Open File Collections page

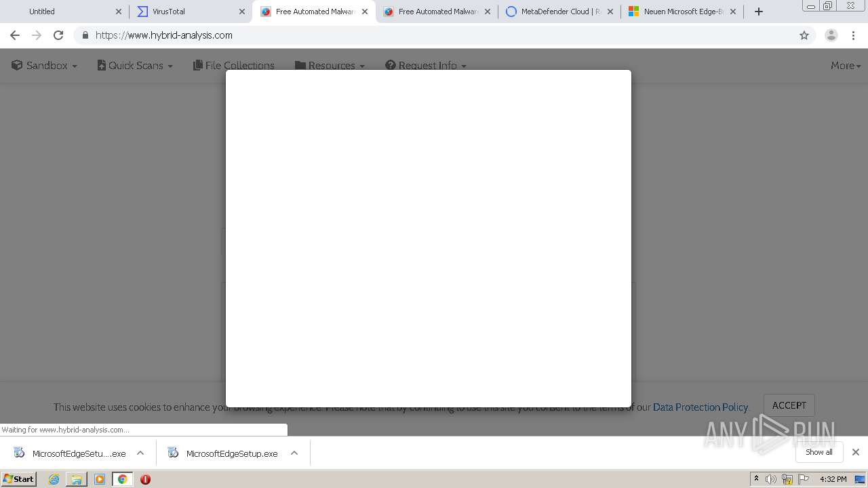pyautogui.click(x=234, y=66)
